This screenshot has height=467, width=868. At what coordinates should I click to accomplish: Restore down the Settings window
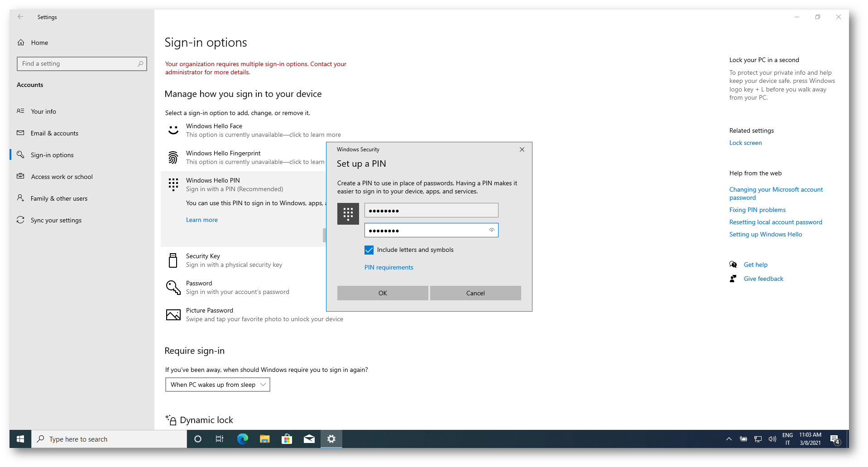[x=818, y=17]
